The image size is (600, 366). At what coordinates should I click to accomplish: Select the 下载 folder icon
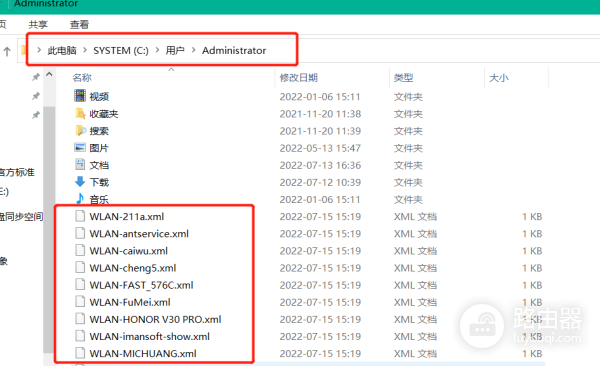[x=80, y=181]
